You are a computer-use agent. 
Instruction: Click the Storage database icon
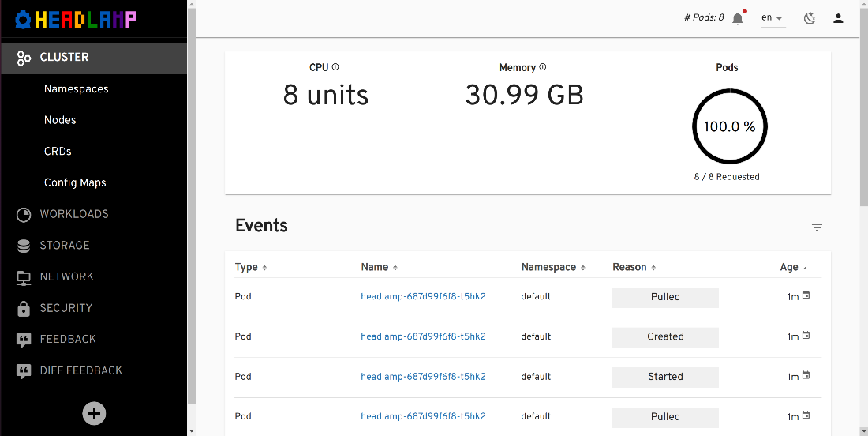24,246
